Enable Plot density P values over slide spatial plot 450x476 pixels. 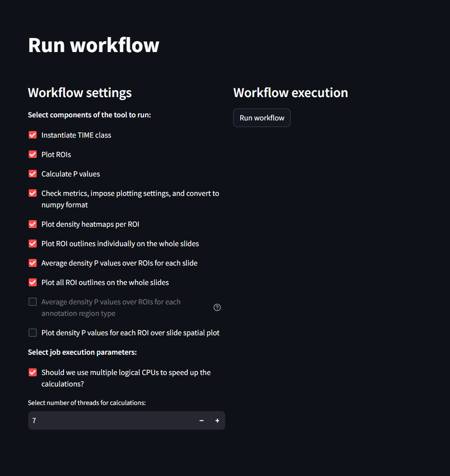point(33,333)
